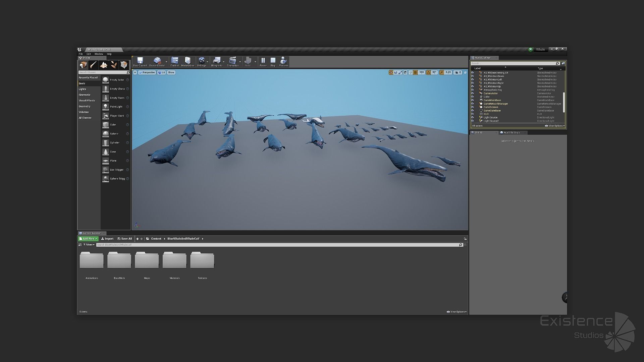The height and width of the screenshot is (362, 644).
Task: Toggle rotation snapping with the angle icon
Action: 428,72
